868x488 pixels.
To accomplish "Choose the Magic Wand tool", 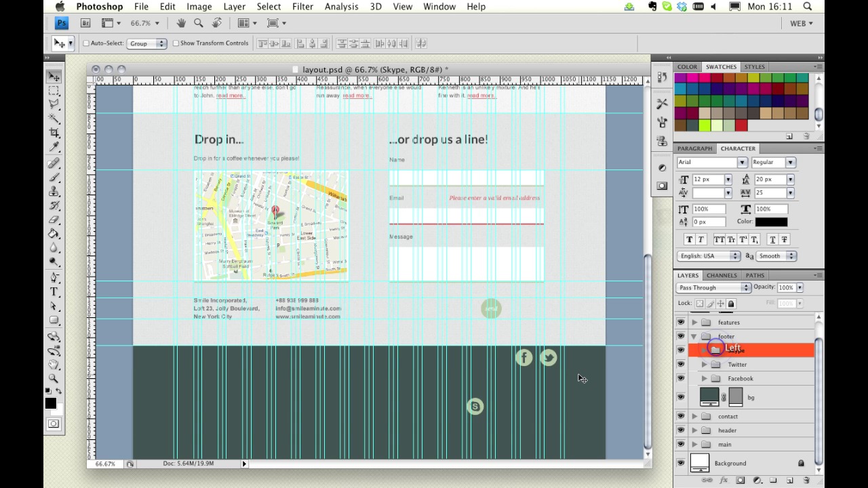I will [x=54, y=119].
